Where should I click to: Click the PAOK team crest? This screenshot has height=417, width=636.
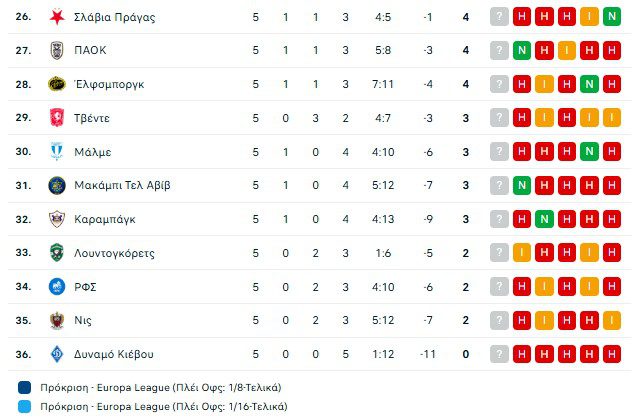point(56,50)
